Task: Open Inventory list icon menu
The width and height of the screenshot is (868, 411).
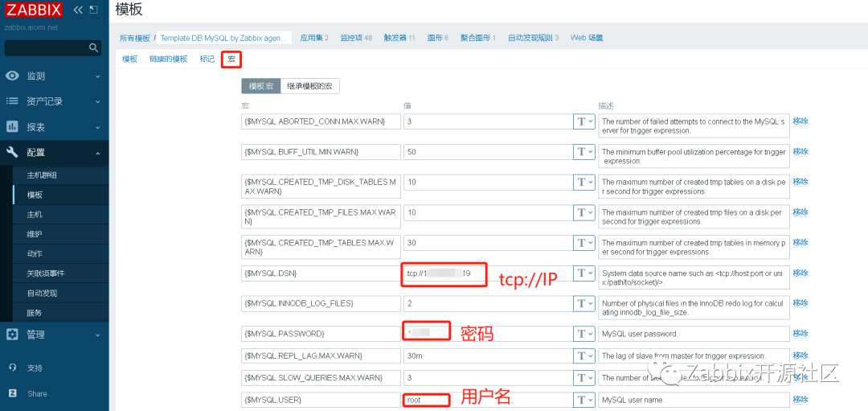Action: [12, 101]
